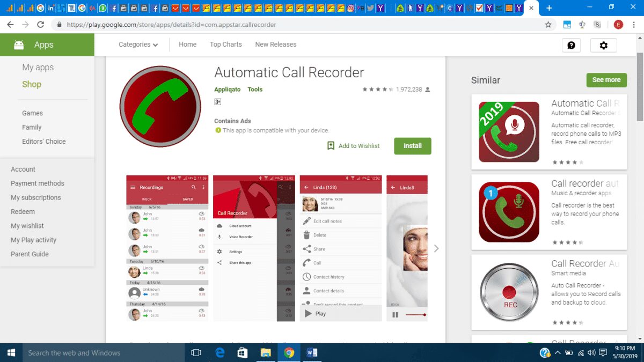Install the Automatic Call Recorder app
This screenshot has height=362, width=644.
(412, 145)
